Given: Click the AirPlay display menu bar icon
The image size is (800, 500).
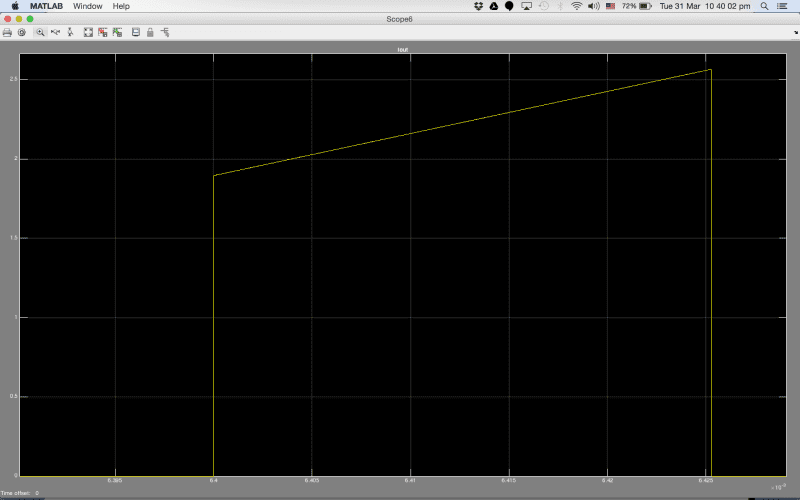Looking at the screenshot, I should point(527,6).
